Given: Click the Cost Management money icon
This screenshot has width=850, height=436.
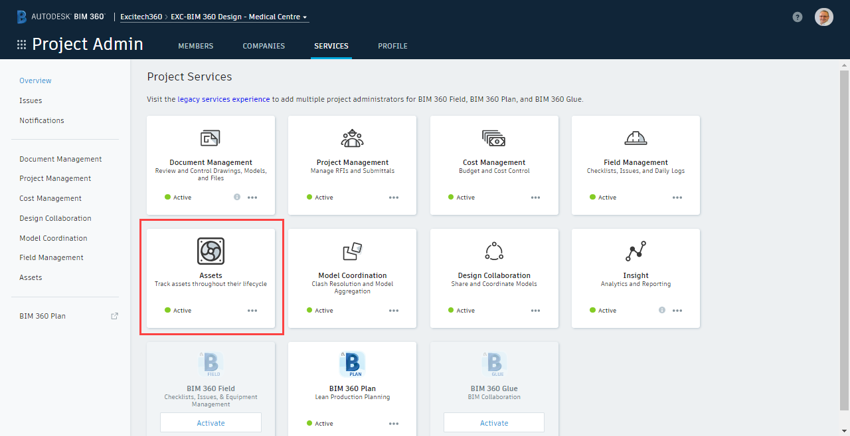Looking at the screenshot, I should (494, 138).
